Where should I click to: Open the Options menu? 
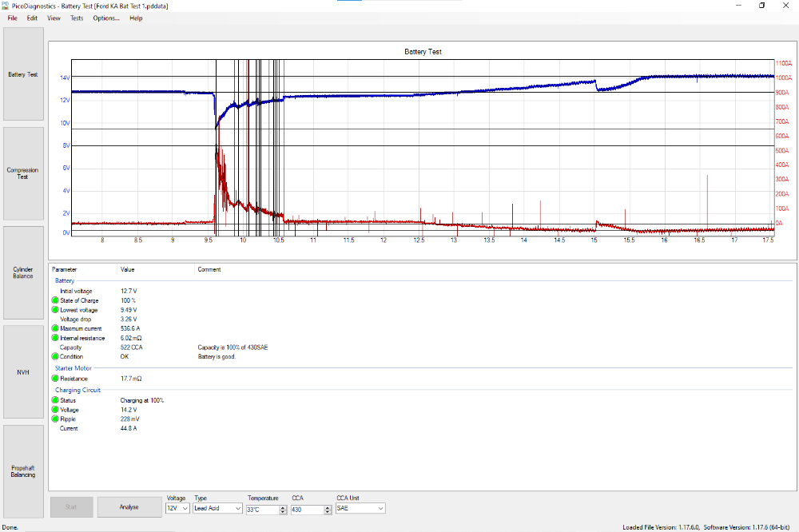106,18
